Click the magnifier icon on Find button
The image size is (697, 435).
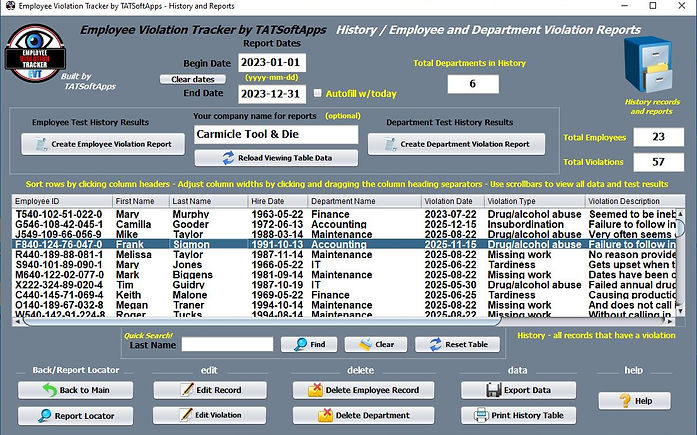[x=301, y=344]
